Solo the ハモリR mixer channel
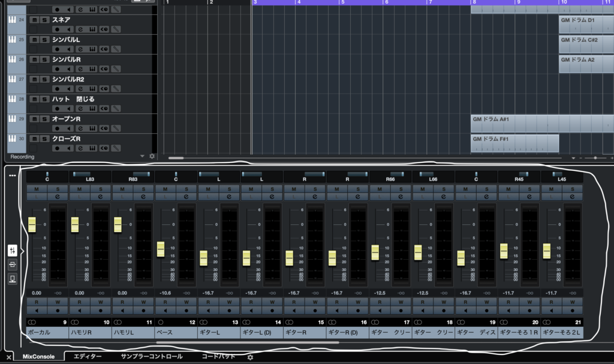This screenshot has width=614, height=364. [100, 189]
